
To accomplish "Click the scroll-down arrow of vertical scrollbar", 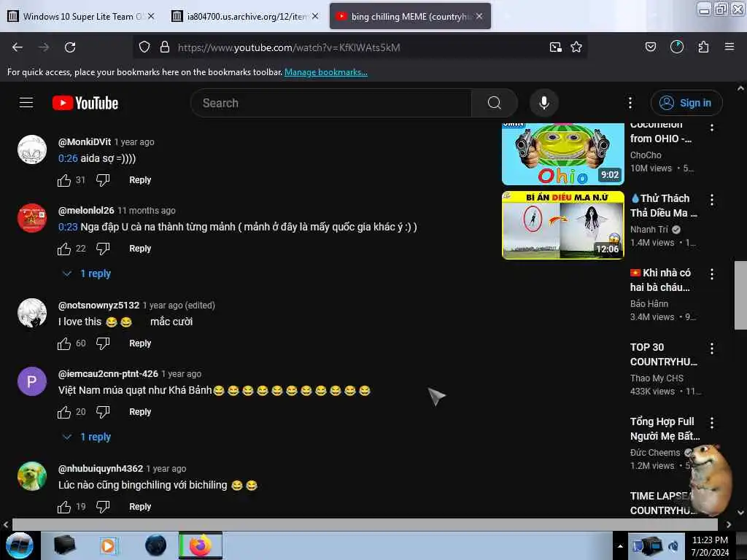I will click(740, 513).
